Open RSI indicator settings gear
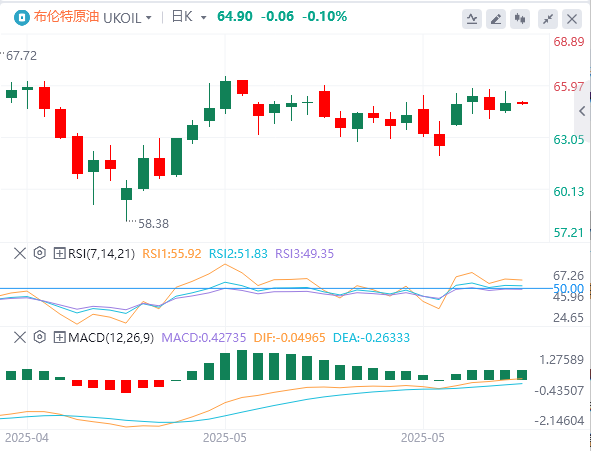Viewport: 591px width, 451px height. pyautogui.click(x=40, y=253)
